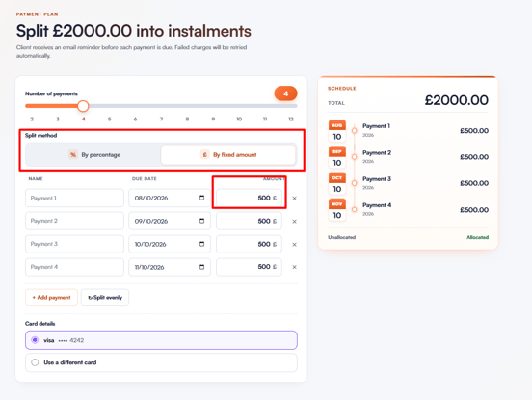Switch split method to By percentage

point(94,155)
